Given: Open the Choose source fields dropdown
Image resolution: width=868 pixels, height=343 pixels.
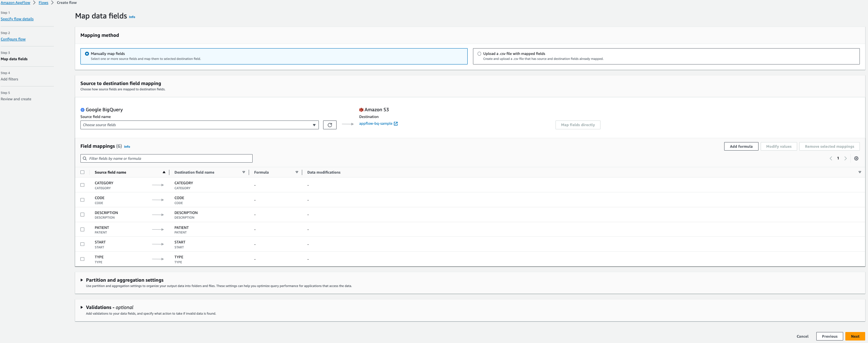Looking at the screenshot, I should [199, 125].
